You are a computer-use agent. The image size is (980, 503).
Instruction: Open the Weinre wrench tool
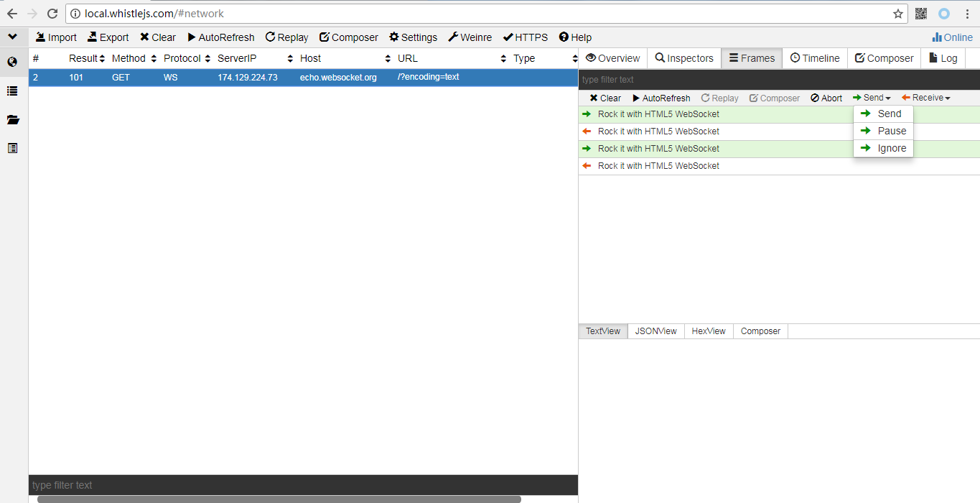[x=470, y=37]
